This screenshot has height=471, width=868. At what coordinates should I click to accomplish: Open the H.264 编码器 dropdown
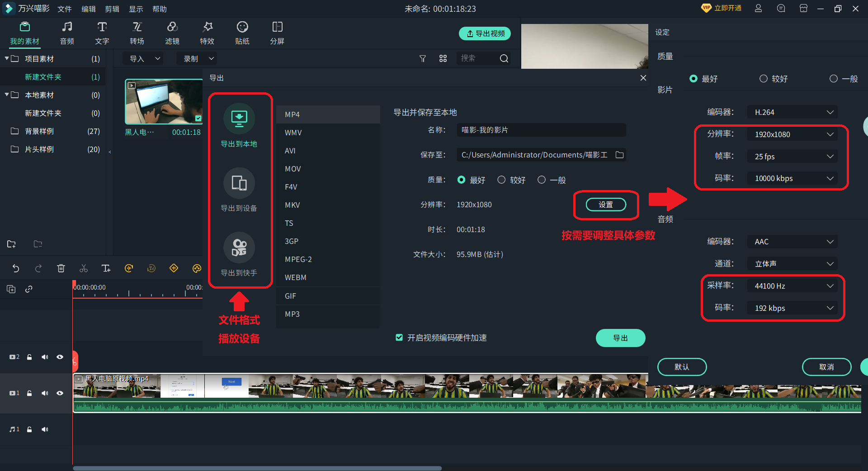[x=792, y=112]
